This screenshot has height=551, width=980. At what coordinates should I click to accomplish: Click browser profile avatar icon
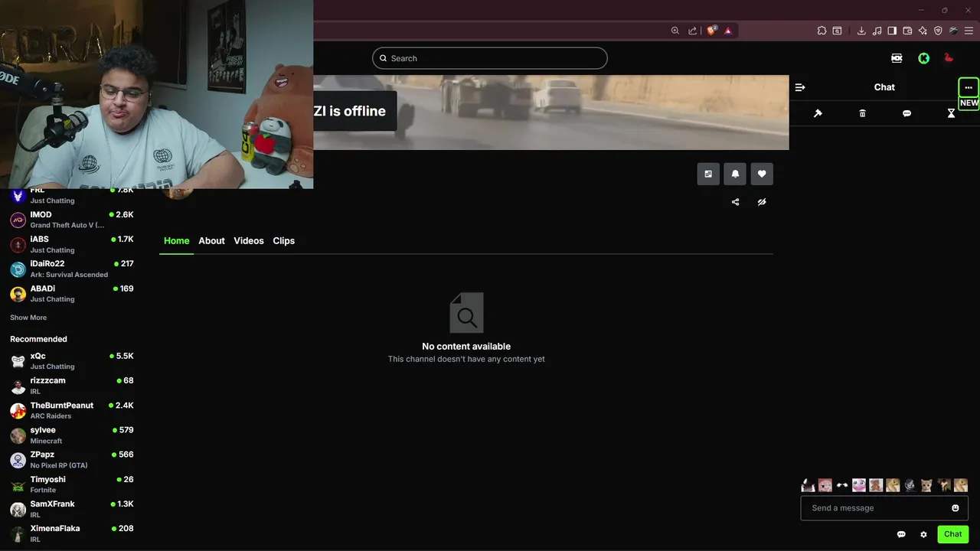pyautogui.click(x=954, y=31)
